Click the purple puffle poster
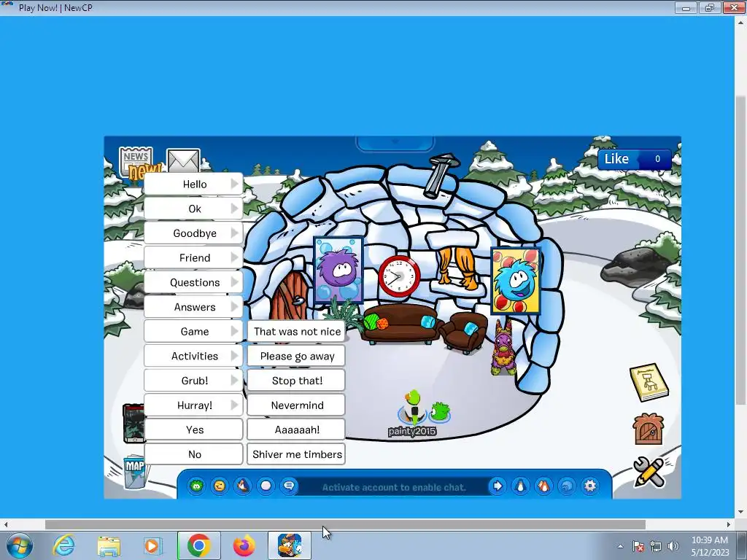Screen dimensions: 747x560 coord(338,270)
